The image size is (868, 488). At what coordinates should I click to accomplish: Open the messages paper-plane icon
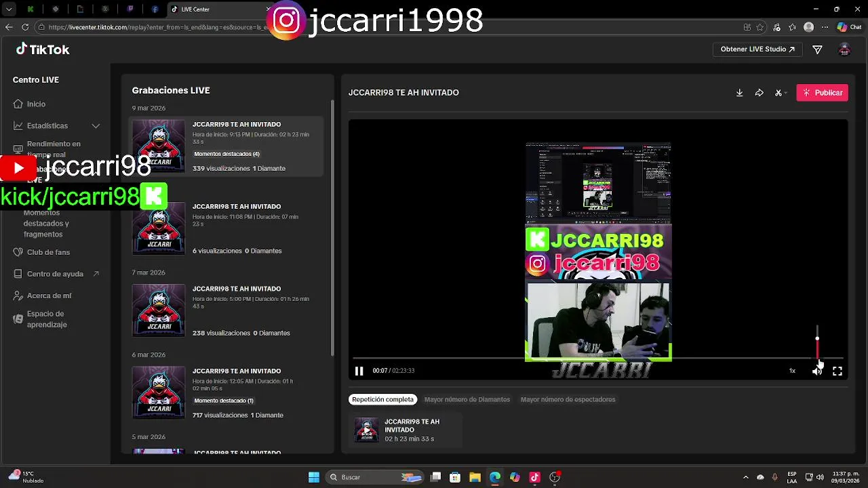(817, 49)
